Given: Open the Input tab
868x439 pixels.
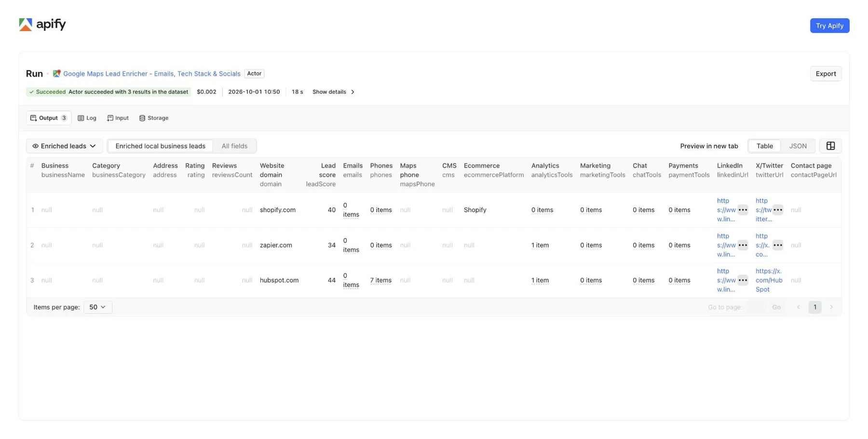Looking at the screenshot, I should (118, 118).
